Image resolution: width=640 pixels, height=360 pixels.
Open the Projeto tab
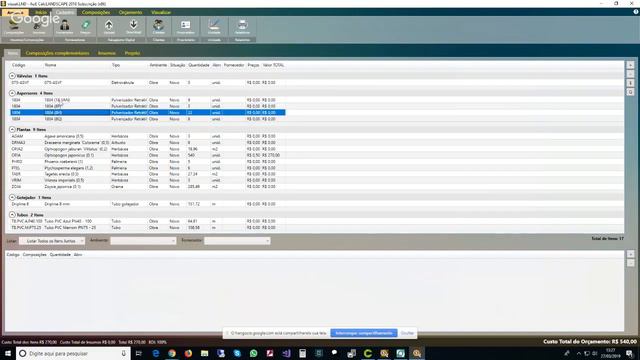(132, 53)
